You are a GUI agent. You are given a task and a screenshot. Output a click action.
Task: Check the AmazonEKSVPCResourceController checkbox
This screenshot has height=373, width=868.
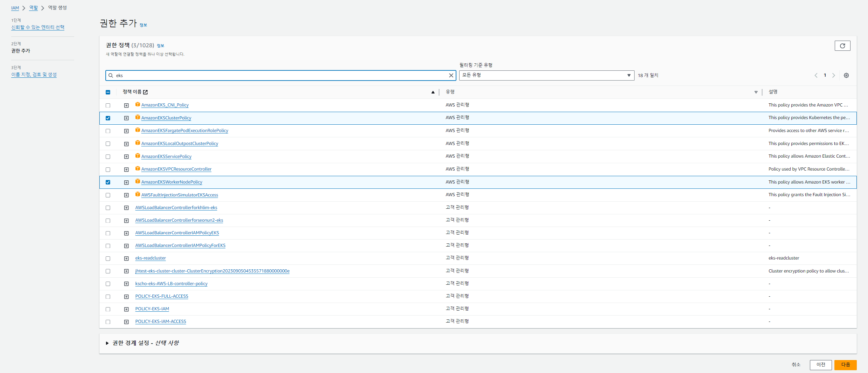pyautogui.click(x=108, y=170)
